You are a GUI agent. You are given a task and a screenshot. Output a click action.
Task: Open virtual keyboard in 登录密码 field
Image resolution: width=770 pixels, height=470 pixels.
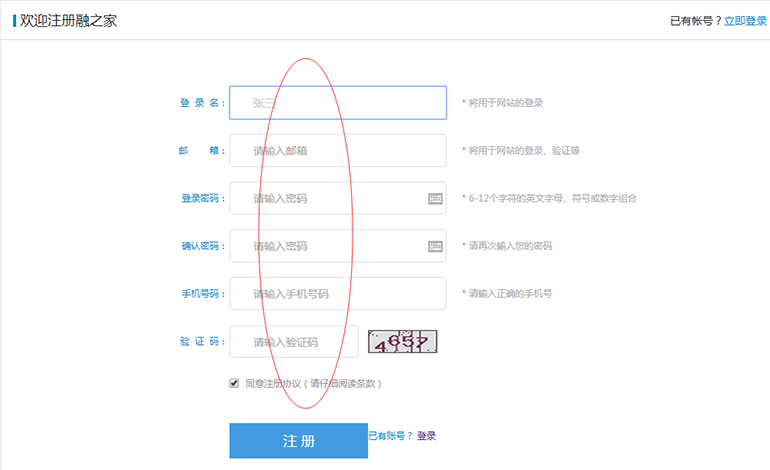435,198
